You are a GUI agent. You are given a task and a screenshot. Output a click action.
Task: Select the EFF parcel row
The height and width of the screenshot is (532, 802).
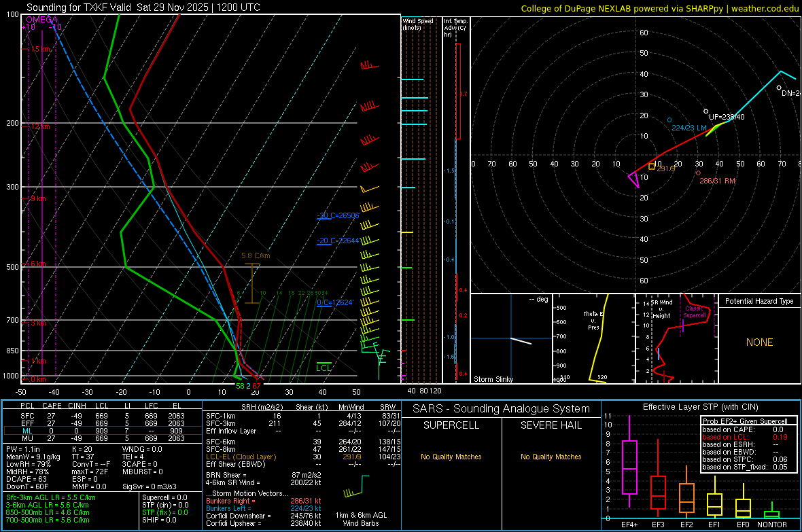click(103, 423)
